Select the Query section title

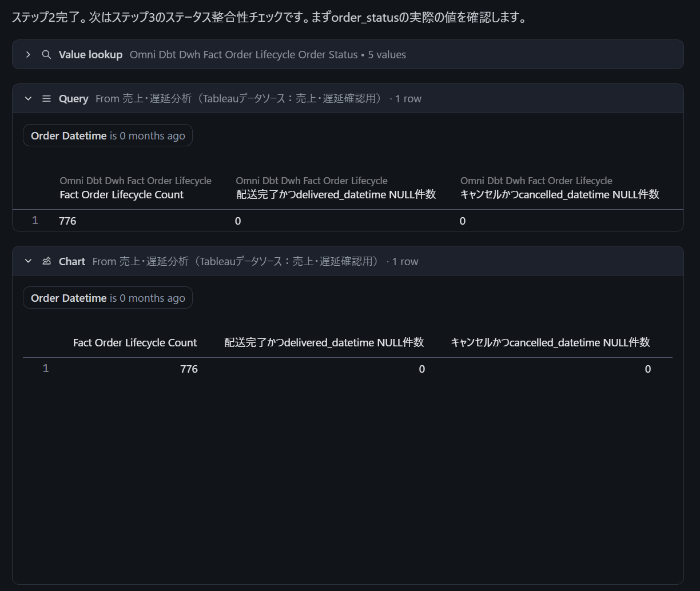click(x=73, y=99)
